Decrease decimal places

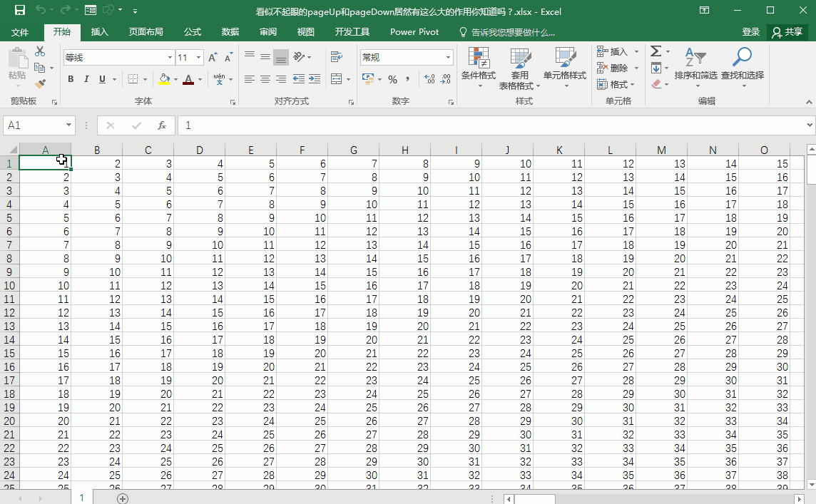446,79
